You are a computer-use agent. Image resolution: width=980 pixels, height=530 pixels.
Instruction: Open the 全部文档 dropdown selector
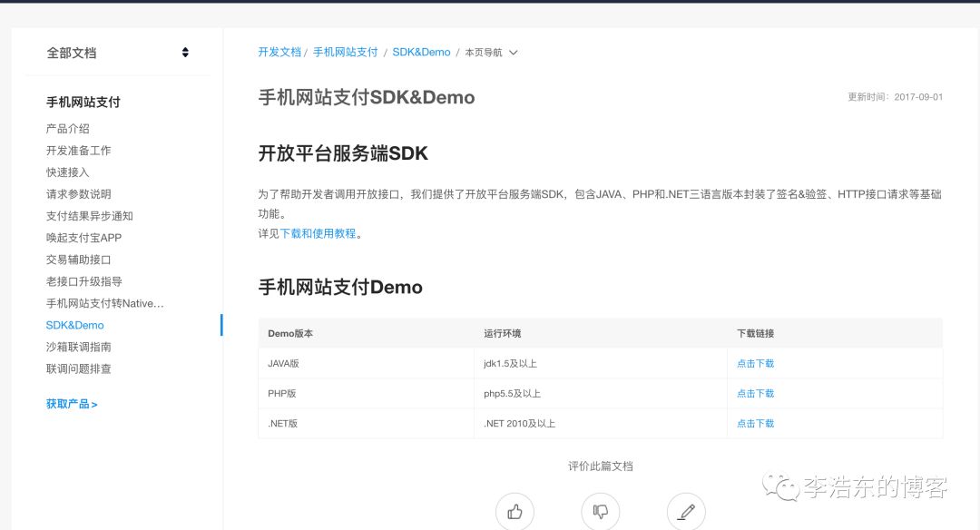[117, 53]
